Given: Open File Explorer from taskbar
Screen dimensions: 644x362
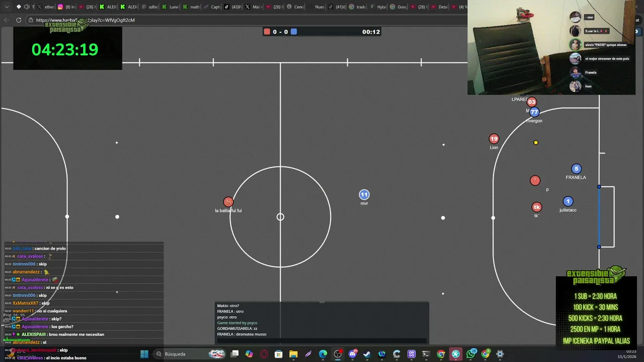Looking at the screenshot, I should 293,354.
